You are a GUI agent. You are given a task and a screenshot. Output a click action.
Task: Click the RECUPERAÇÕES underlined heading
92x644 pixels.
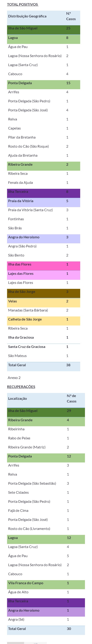21,386
